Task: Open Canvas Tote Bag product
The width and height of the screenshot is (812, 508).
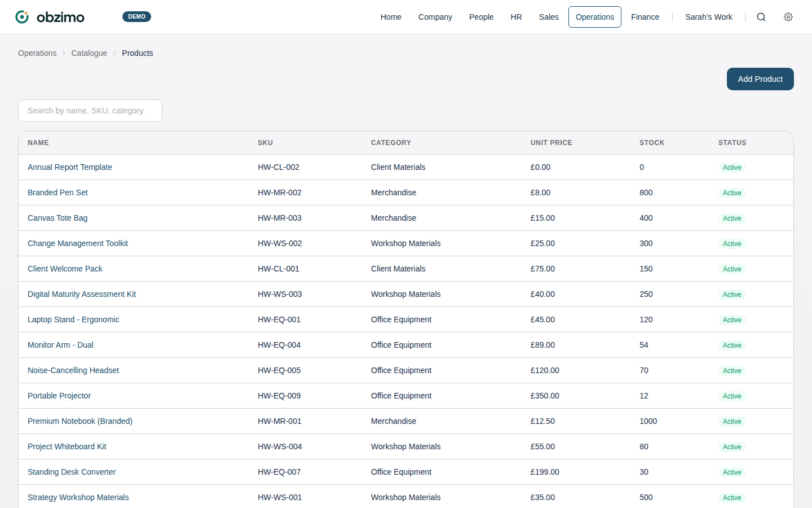Action: 58,218
